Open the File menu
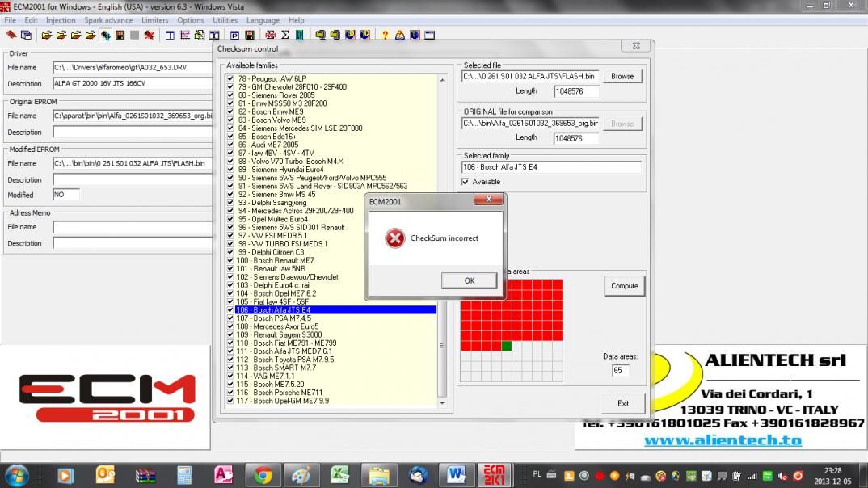 pos(11,20)
